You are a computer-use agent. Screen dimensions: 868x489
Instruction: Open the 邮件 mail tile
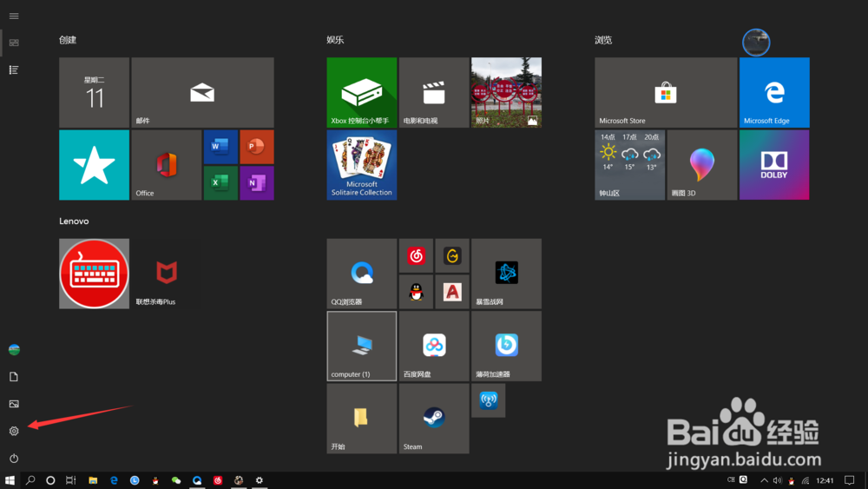point(202,92)
